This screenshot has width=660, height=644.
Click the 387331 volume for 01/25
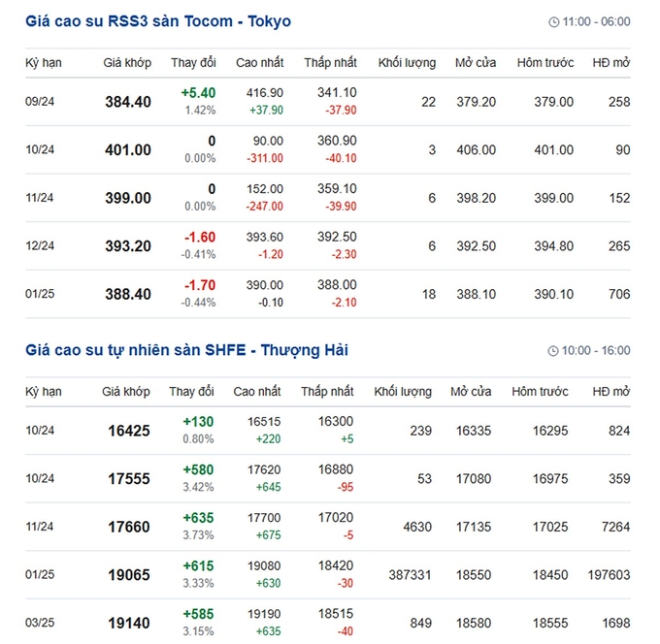[410, 574]
